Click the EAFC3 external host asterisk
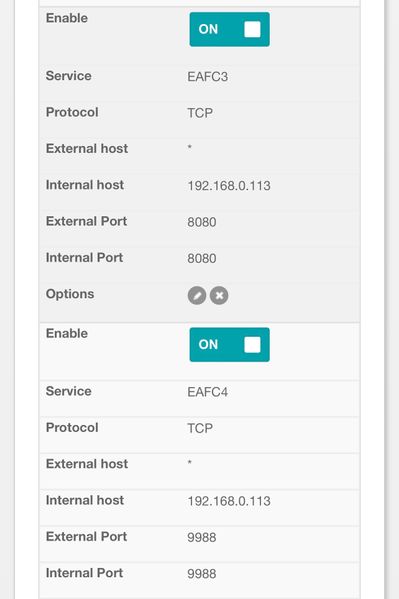 pos(190,147)
